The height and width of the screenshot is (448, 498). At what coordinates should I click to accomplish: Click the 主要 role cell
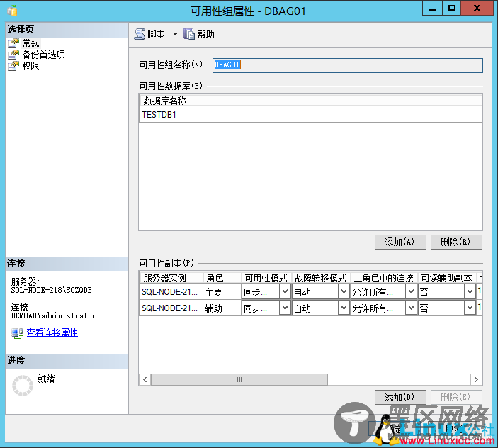point(222,291)
